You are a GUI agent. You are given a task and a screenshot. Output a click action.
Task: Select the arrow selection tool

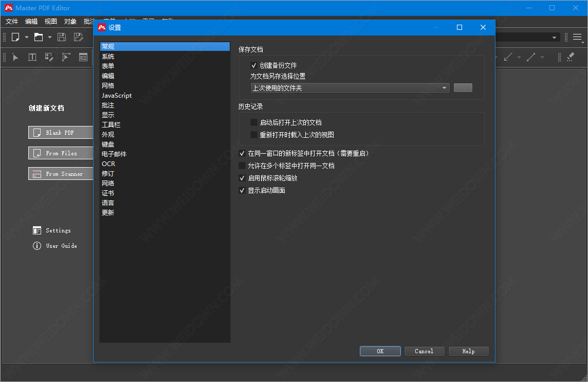[15, 57]
